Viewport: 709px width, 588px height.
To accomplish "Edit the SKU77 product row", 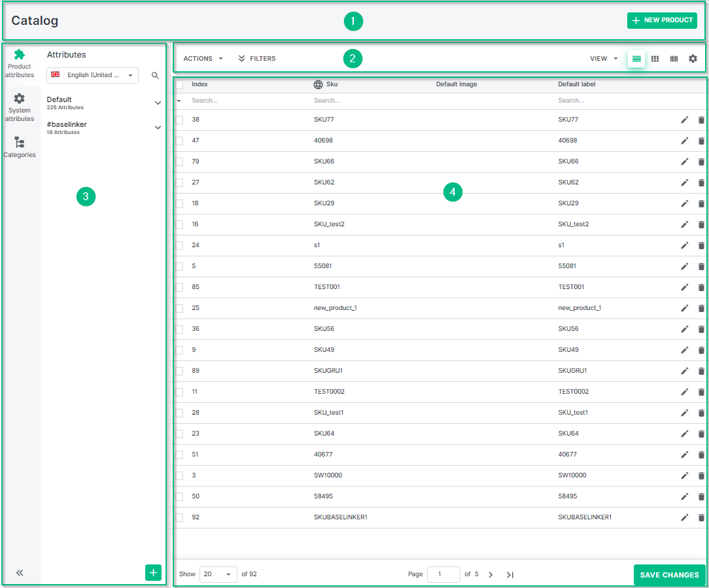I will pos(685,120).
